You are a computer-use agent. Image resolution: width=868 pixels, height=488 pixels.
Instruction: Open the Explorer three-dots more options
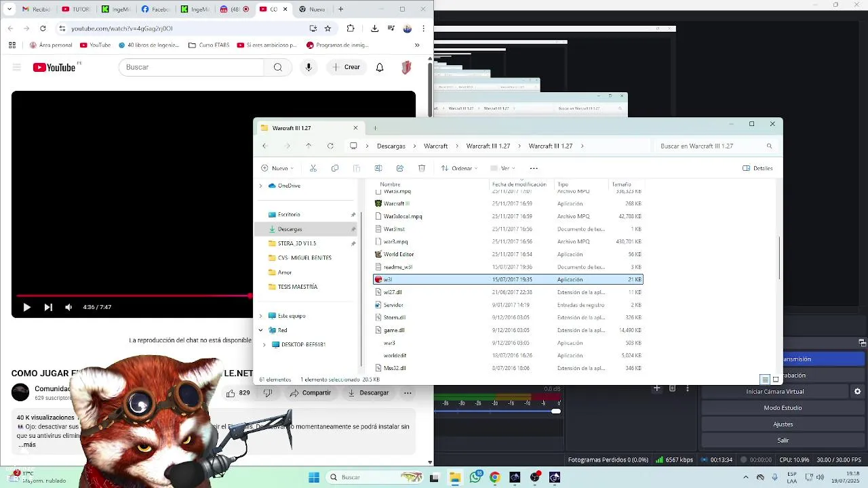(x=534, y=168)
